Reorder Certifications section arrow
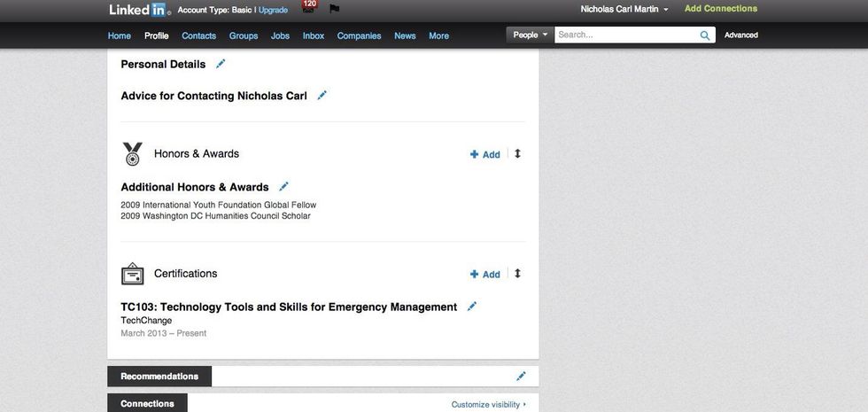Image resolution: width=868 pixels, height=412 pixels. 517,274
